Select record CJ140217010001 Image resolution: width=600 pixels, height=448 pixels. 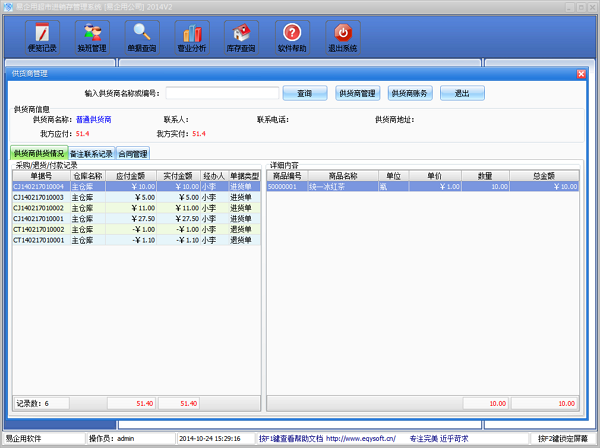tap(136, 219)
